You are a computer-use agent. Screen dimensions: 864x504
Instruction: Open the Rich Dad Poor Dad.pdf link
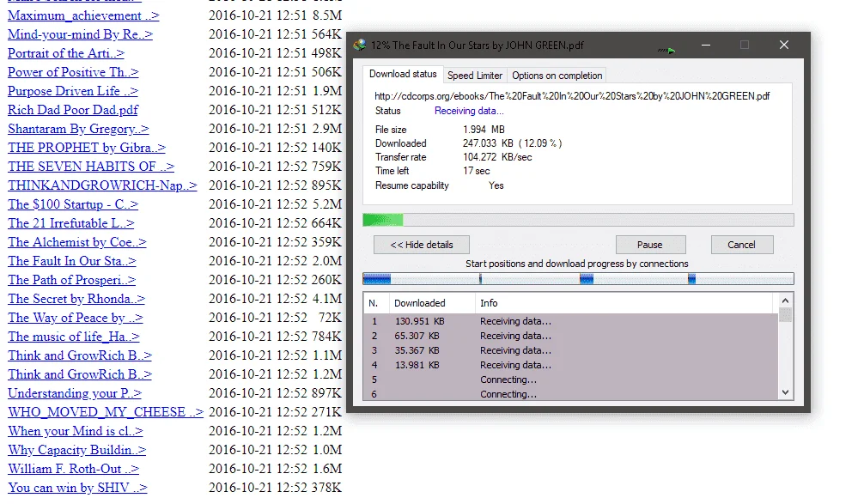click(x=73, y=110)
